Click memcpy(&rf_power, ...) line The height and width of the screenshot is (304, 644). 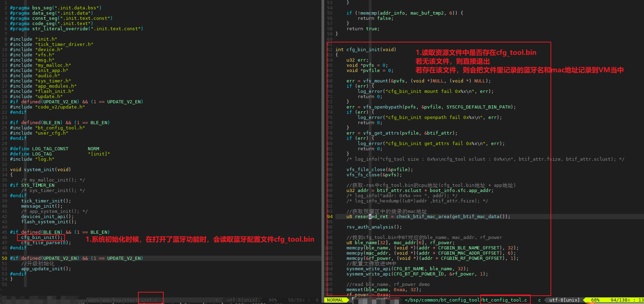(432, 258)
